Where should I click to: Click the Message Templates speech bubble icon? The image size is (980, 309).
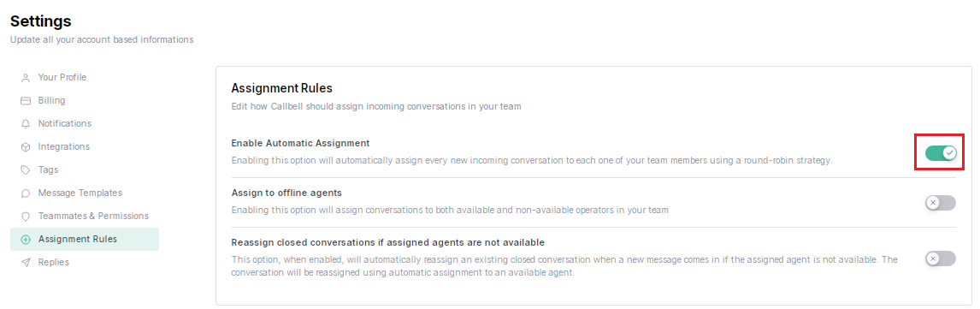(26, 193)
